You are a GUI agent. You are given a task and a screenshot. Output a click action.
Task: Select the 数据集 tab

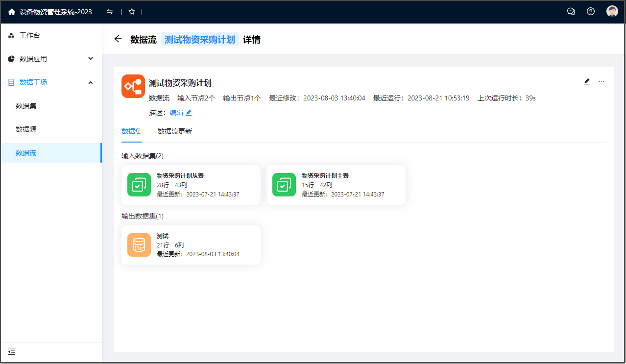click(x=132, y=131)
